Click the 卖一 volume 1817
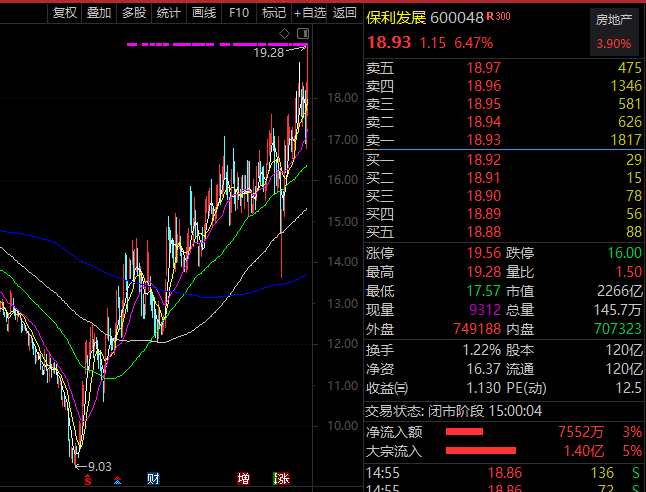646x492 pixels. click(x=626, y=140)
